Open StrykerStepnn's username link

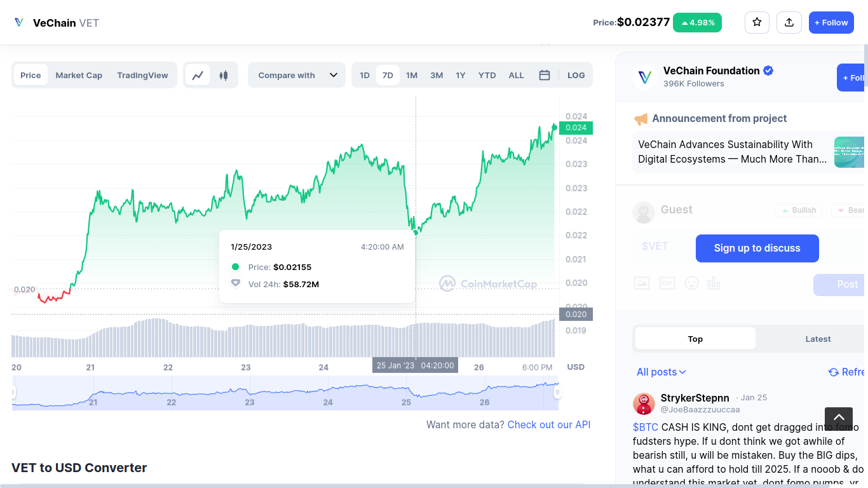click(695, 398)
